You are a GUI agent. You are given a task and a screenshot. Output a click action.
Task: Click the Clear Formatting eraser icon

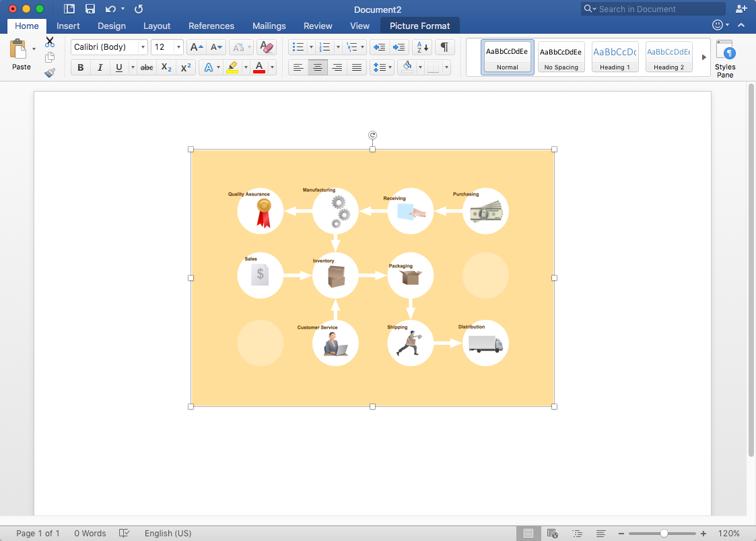(x=267, y=47)
